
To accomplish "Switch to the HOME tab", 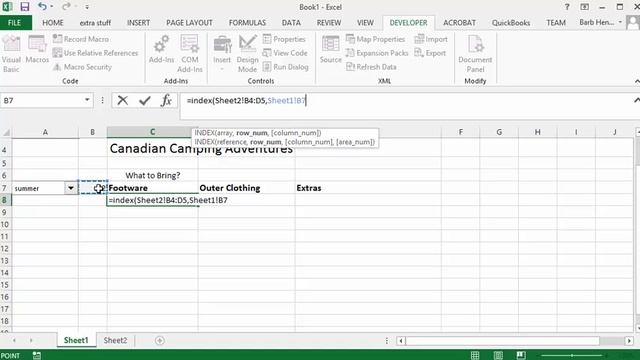I will [53, 23].
